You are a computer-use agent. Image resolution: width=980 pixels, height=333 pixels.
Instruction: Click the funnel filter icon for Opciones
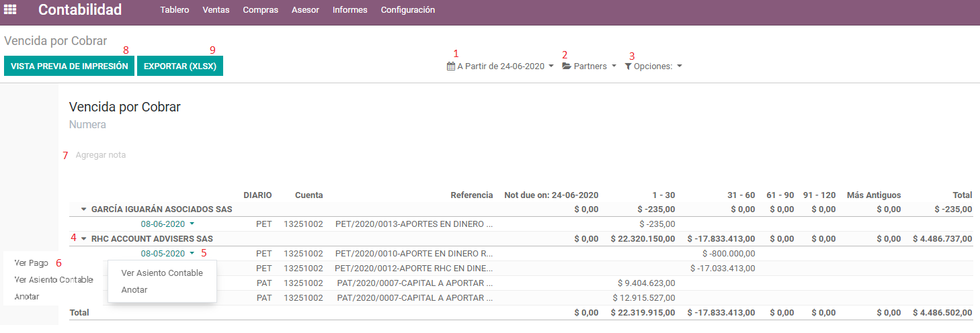point(628,66)
